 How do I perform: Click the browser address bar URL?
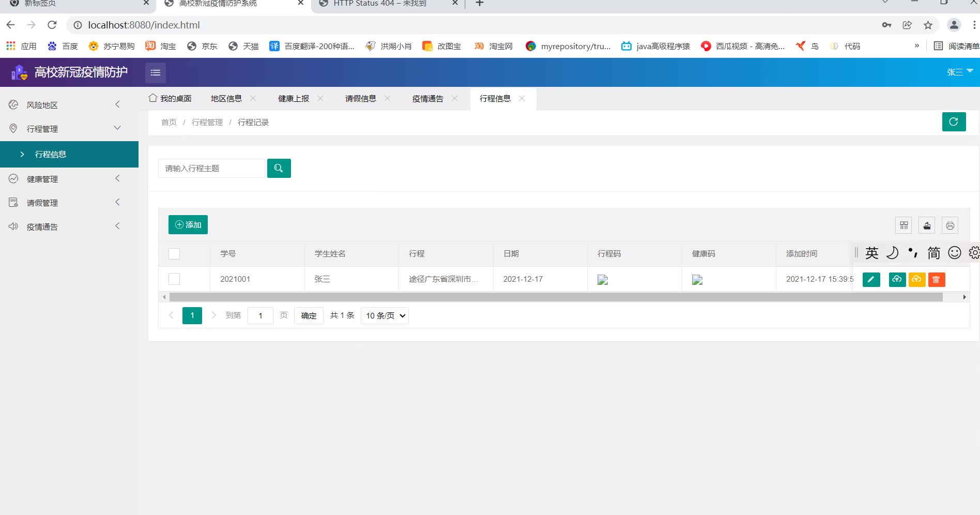[144, 25]
